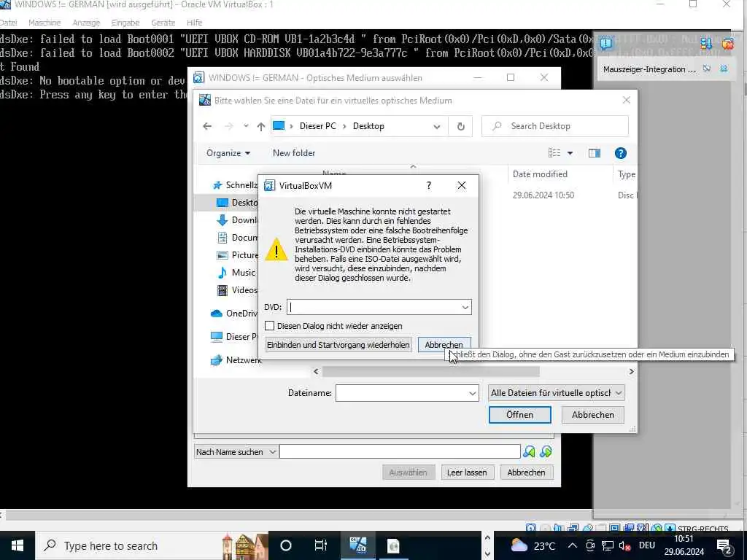This screenshot has height=560, width=747.
Task: Click the blue help icon next to Mauszeiger-Integration
Action: (724, 69)
